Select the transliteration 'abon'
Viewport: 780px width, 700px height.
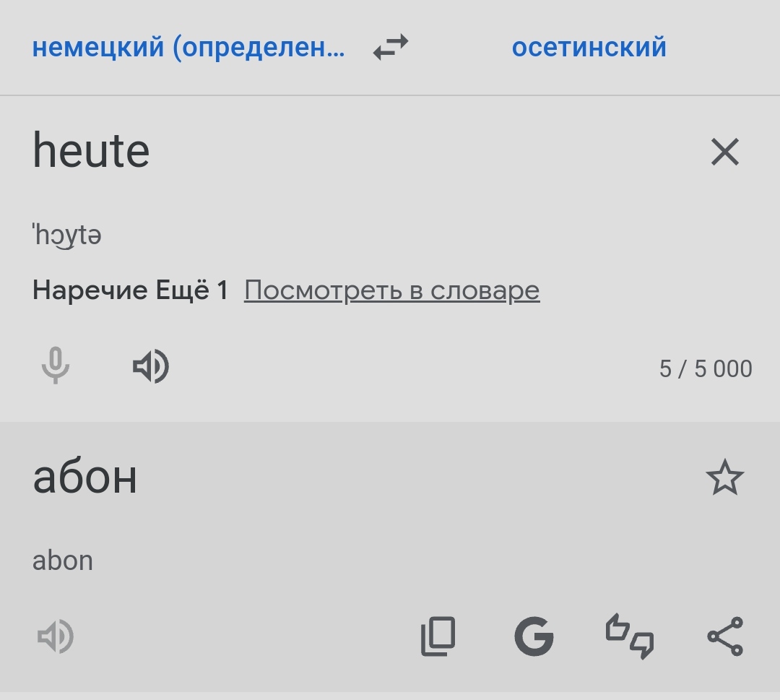click(63, 561)
